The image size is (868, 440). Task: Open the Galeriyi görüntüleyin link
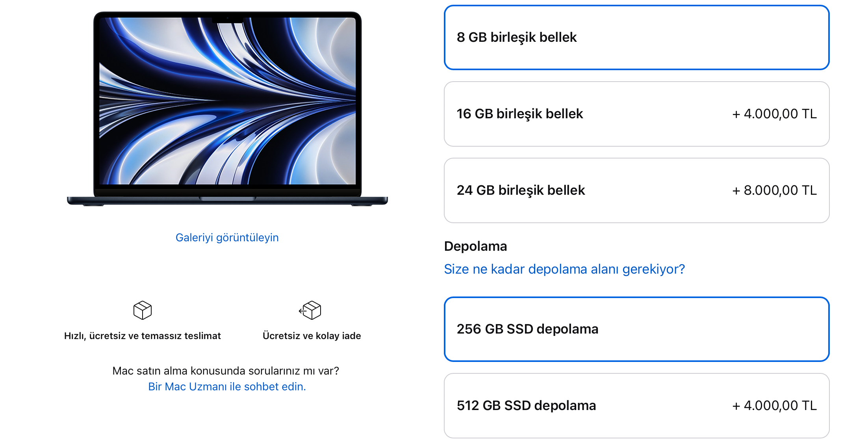click(227, 237)
